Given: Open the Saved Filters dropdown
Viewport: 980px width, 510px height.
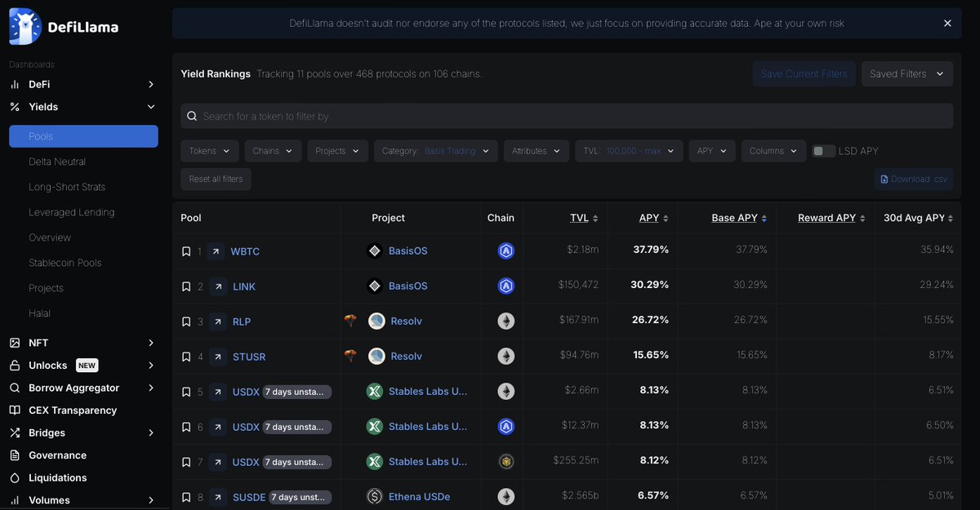Looking at the screenshot, I should 906,73.
